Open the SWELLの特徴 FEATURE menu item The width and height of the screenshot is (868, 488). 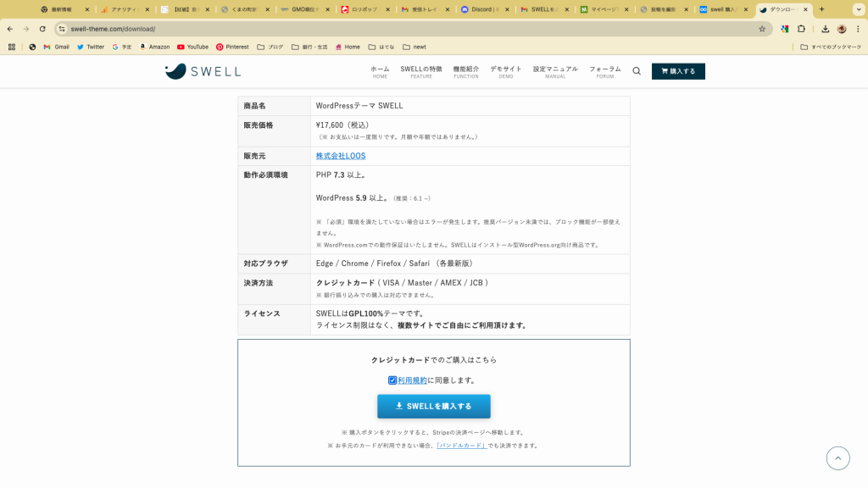click(421, 71)
